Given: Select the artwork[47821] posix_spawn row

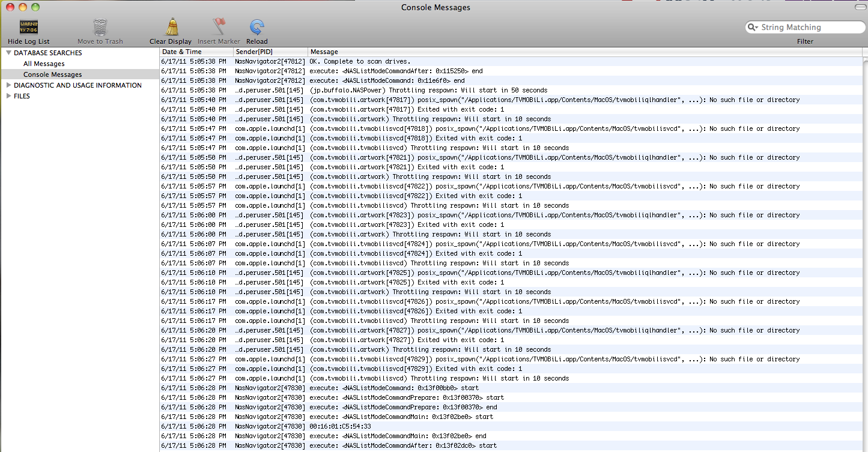Looking at the screenshot, I should [511, 157].
